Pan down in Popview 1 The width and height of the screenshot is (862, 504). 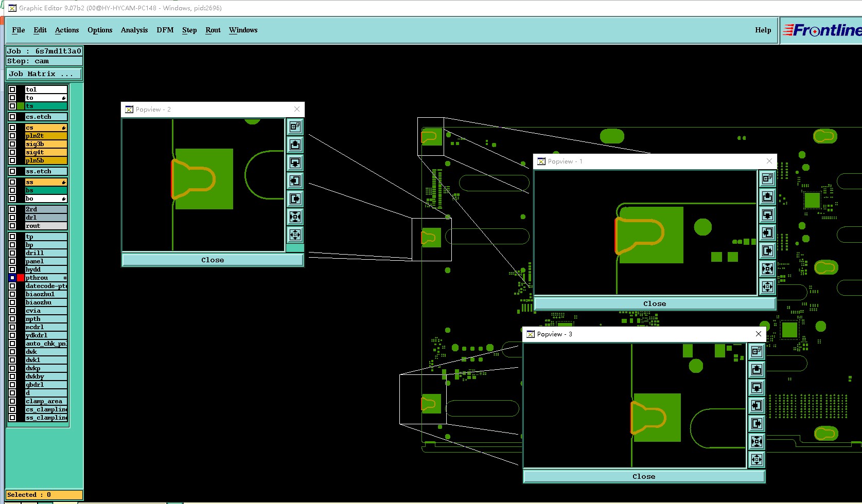[767, 214]
